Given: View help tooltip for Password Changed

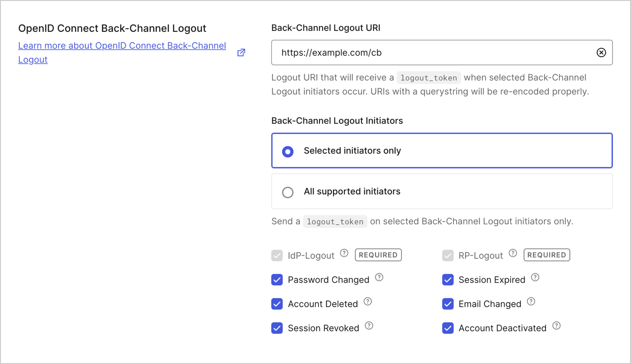Looking at the screenshot, I should click(379, 277).
